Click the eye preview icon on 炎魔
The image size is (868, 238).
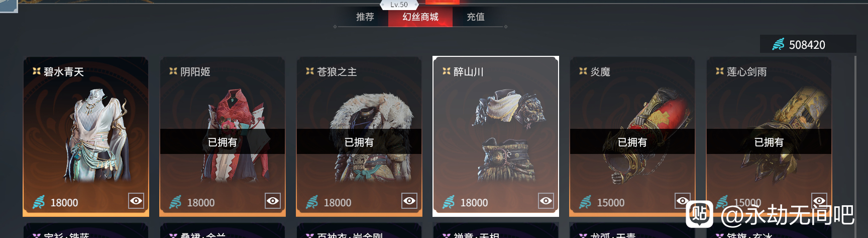[683, 201]
